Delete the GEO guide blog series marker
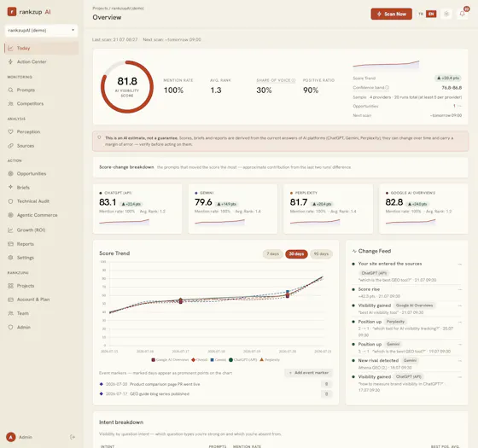478x448 pixels. (326, 393)
